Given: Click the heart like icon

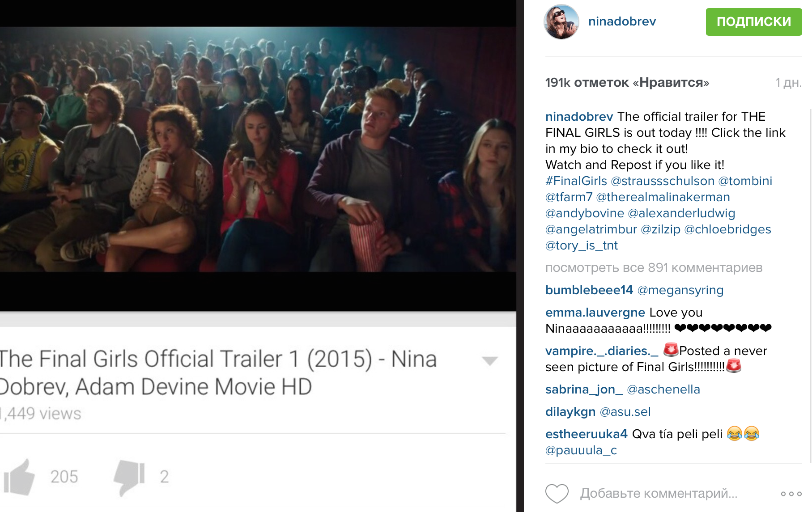Looking at the screenshot, I should 557,494.
